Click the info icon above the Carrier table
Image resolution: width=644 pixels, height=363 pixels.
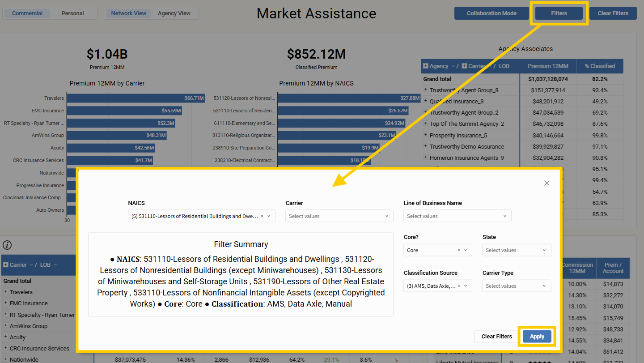pos(7,245)
